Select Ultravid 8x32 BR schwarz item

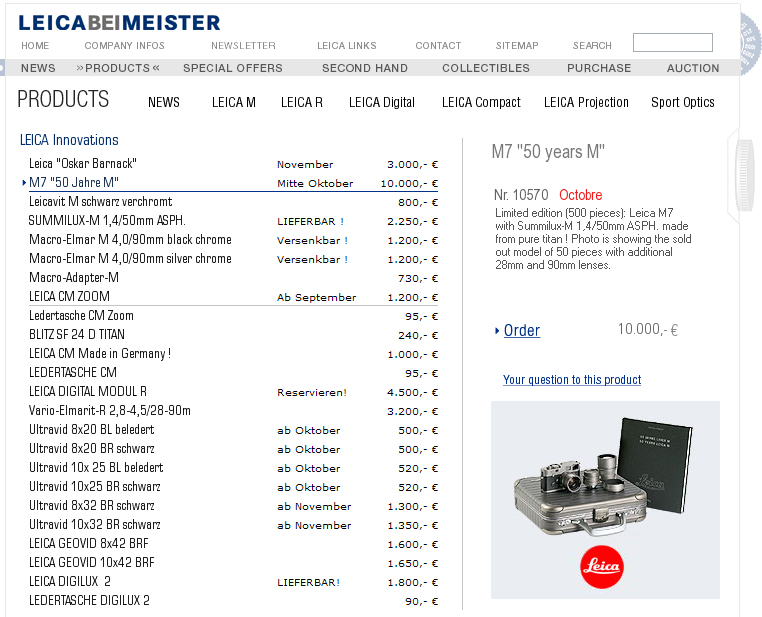pos(92,505)
